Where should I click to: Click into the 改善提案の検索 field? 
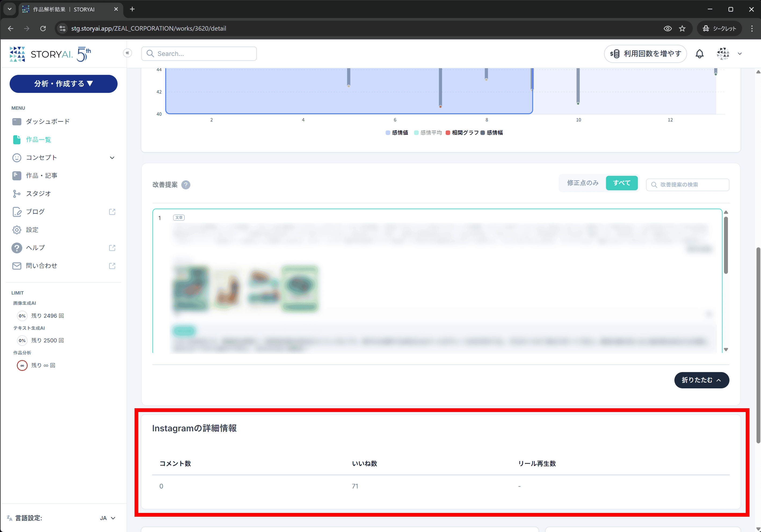pos(687,185)
